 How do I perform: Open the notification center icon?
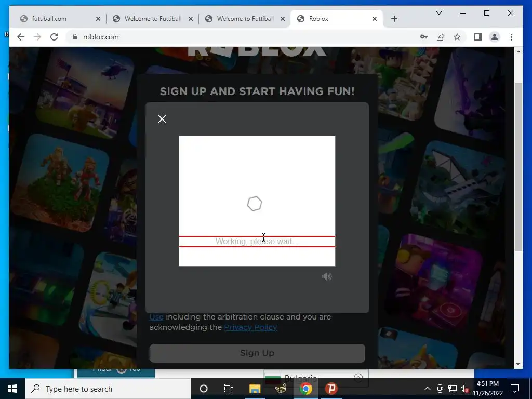point(515,389)
